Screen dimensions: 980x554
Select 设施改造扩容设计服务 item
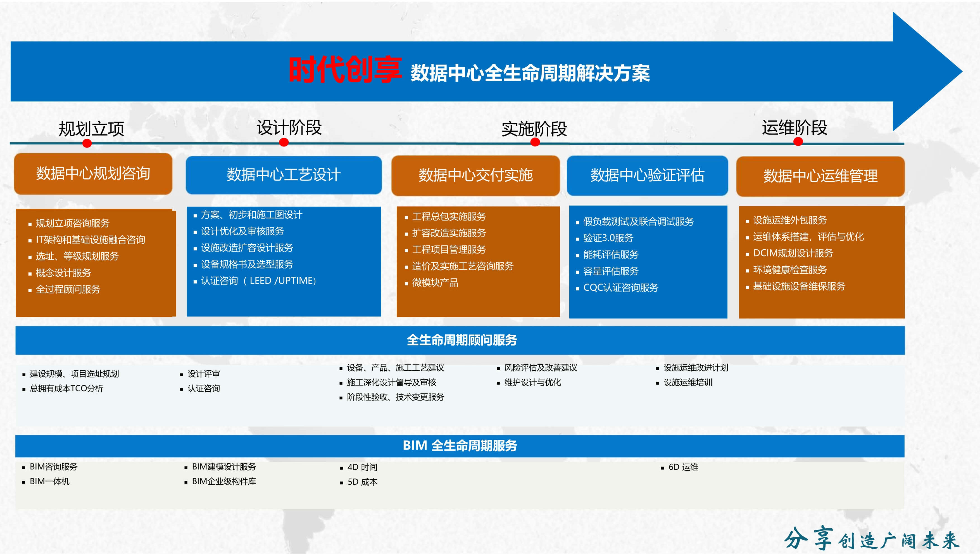pos(247,248)
